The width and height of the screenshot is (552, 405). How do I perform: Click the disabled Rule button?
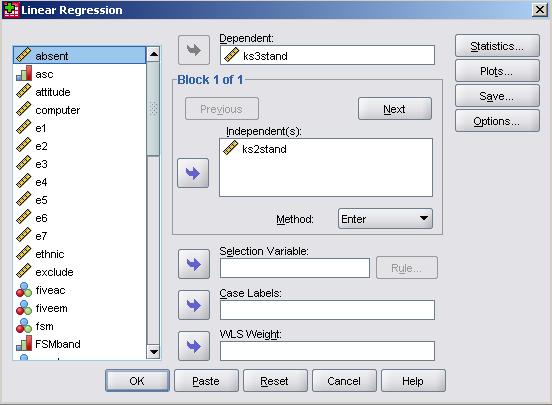click(x=407, y=268)
